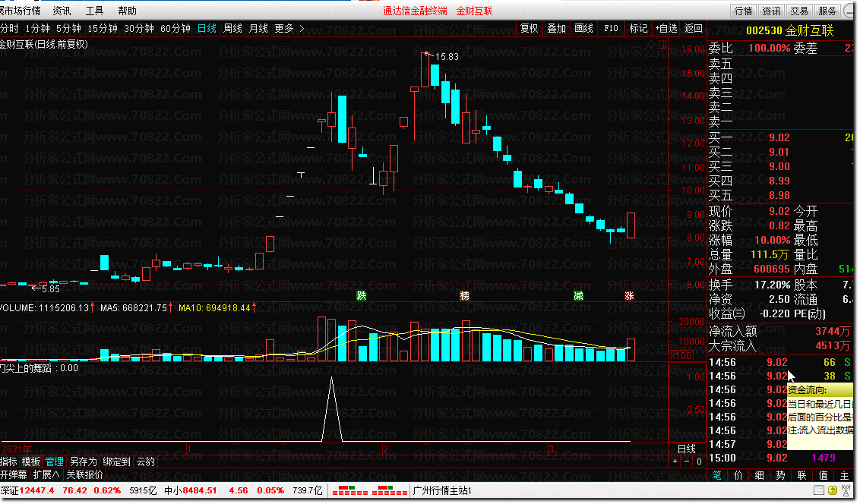The width and height of the screenshot is (860, 504).
Task: Click the 模板 template button
Action: click(x=30, y=461)
